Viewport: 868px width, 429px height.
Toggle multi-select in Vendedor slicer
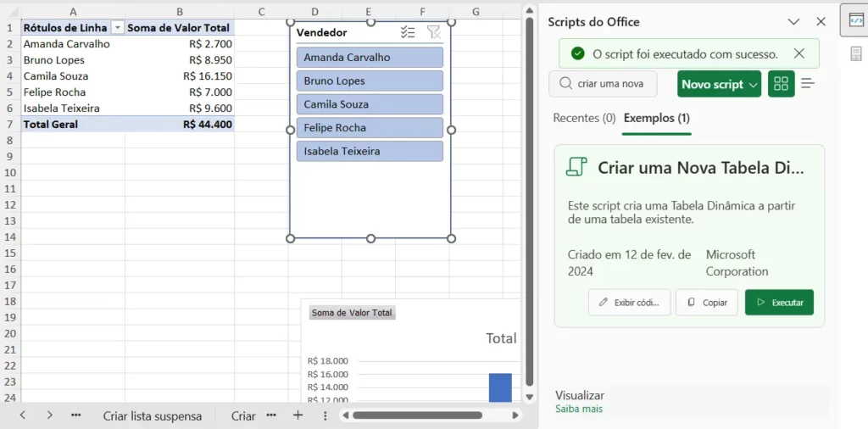408,33
